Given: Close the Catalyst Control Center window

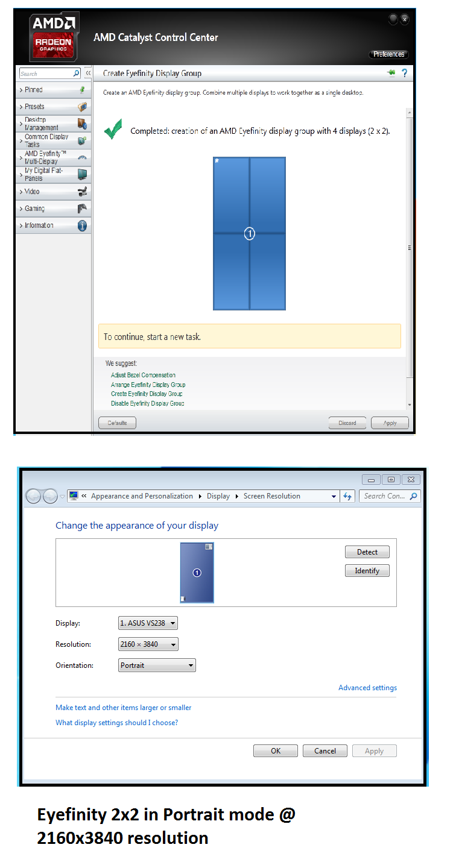Looking at the screenshot, I should [405, 19].
